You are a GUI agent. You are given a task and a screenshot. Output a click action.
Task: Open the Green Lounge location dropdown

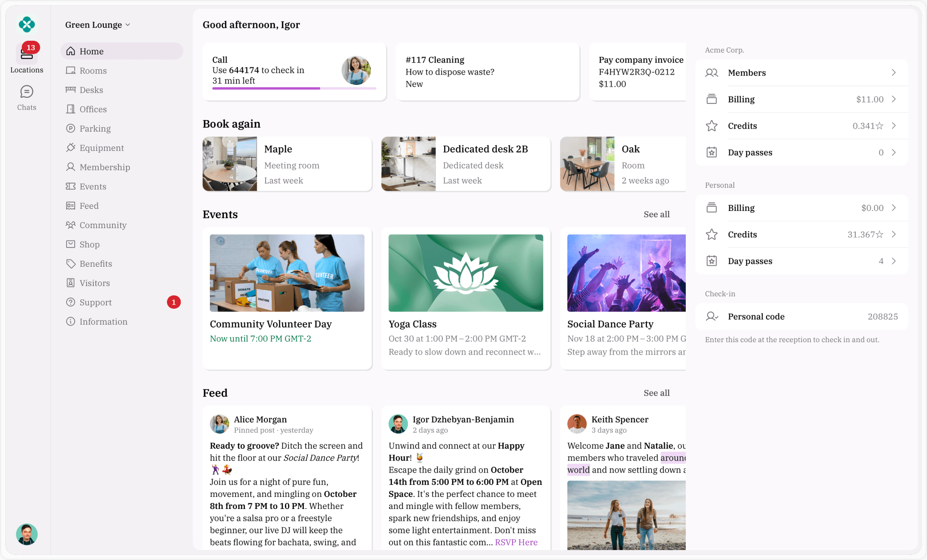coord(98,25)
